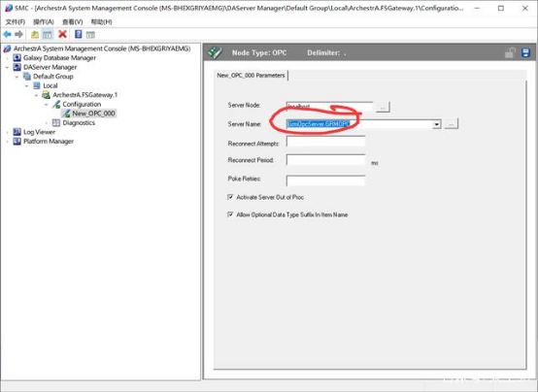The width and height of the screenshot is (538, 392).
Task: Toggle Allow Optional Data Type Suffix checkbox
Action: (x=230, y=214)
